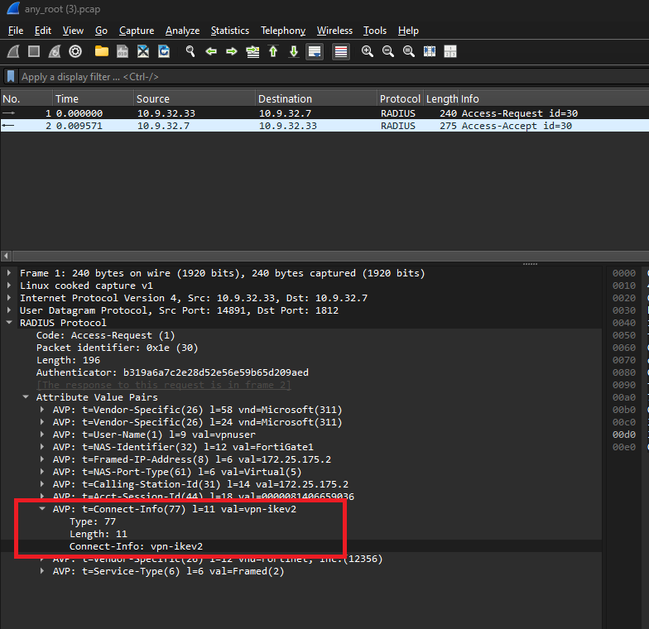Expand the User-Name AVP vpnuser entry
649x629 pixels.
(x=42, y=434)
